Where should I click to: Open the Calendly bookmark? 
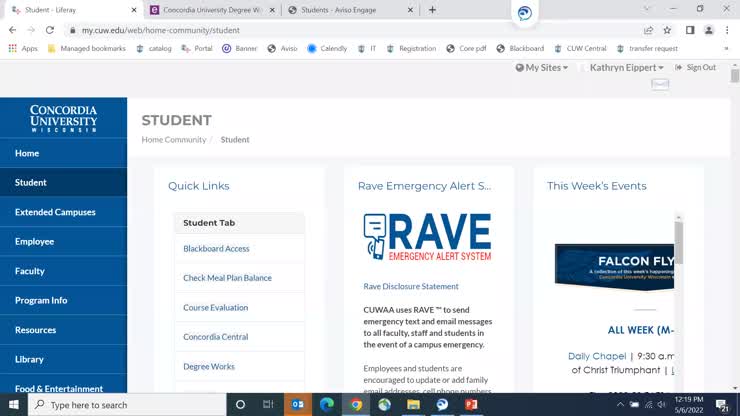point(327,48)
